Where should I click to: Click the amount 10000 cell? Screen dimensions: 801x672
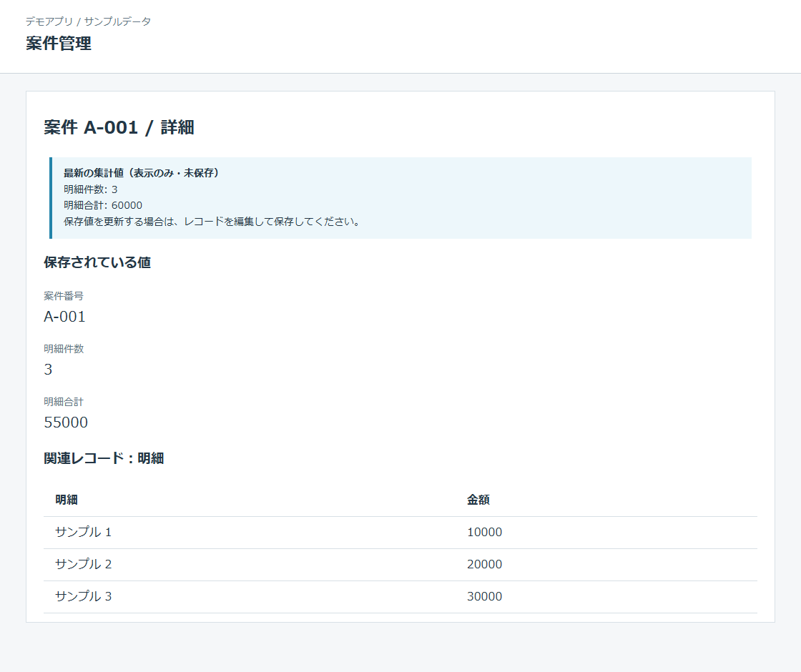tap(484, 532)
